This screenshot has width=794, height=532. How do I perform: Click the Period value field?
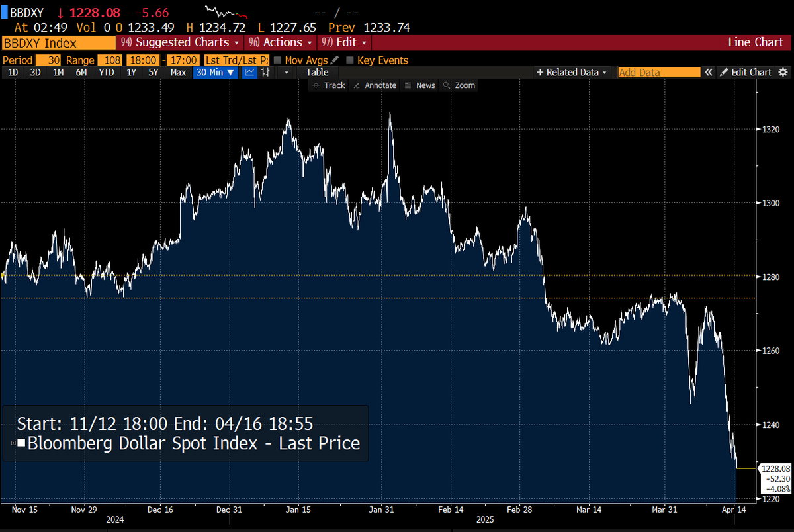coord(50,60)
